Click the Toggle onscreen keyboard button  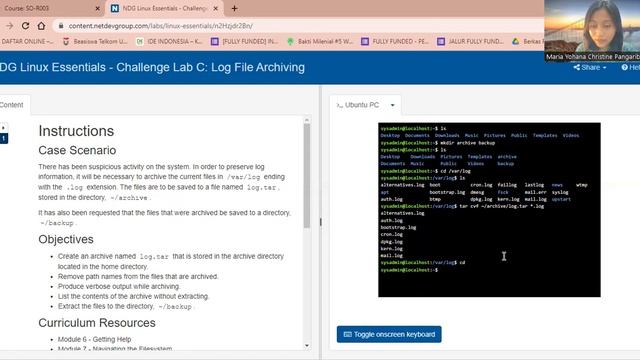coord(389,334)
